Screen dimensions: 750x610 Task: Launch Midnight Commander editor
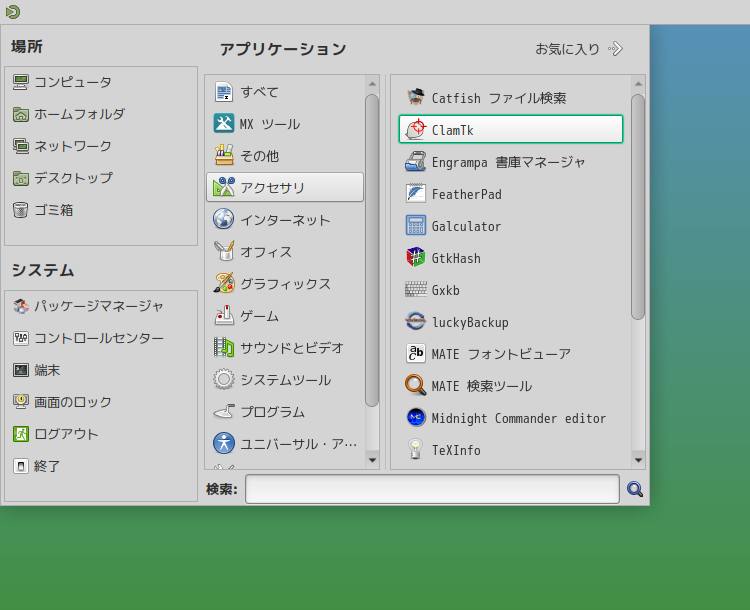(x=511, y=418)
